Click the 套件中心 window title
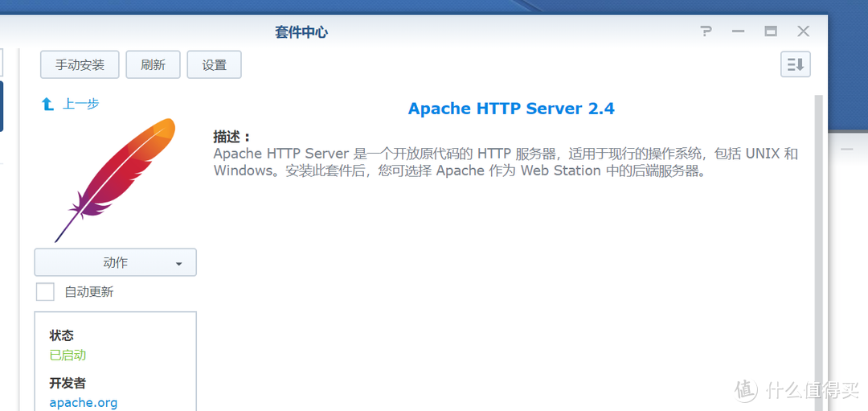The width and height of the screenshot is (868, 411). point(301,32)
